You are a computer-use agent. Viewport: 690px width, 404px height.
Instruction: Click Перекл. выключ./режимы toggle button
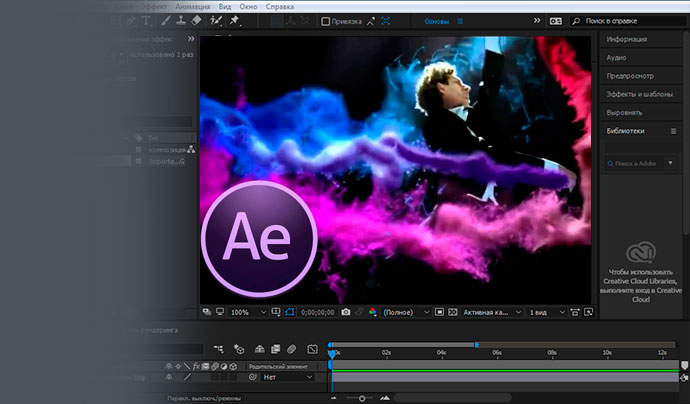[x=204, y=398]
